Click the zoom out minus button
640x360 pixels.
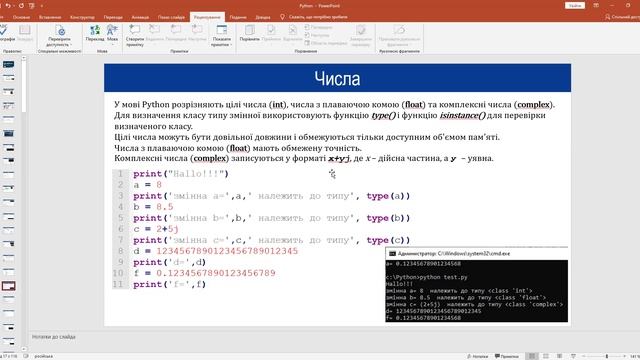583,356
